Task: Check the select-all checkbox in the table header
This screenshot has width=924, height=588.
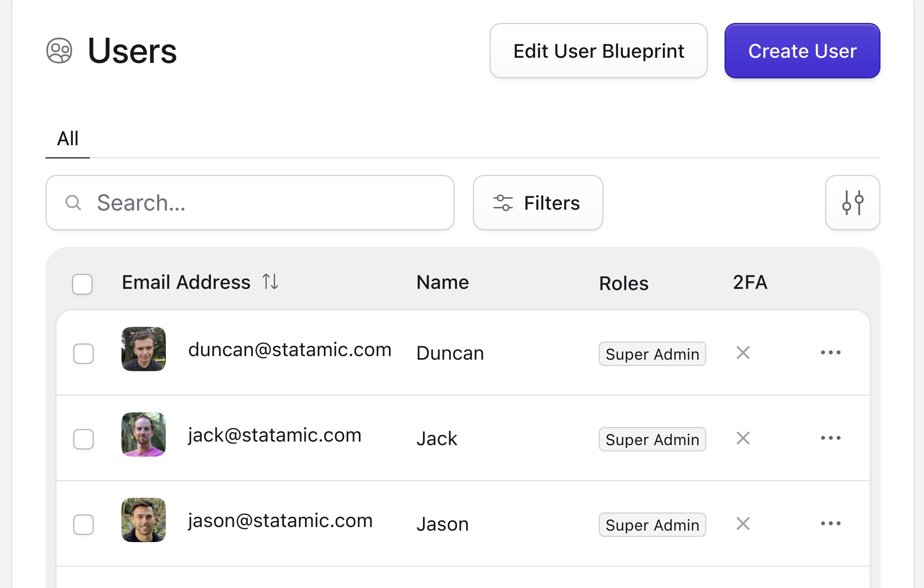Action: pos(82,283)
